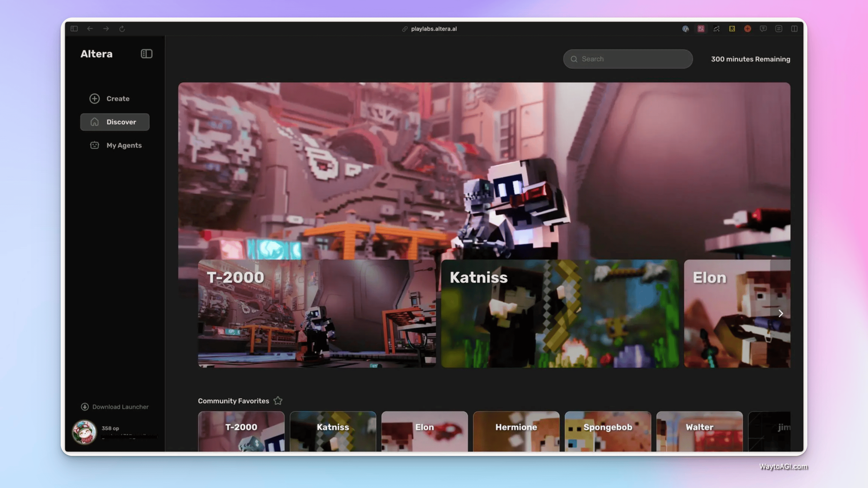Open the Katniss featured card

560,314
